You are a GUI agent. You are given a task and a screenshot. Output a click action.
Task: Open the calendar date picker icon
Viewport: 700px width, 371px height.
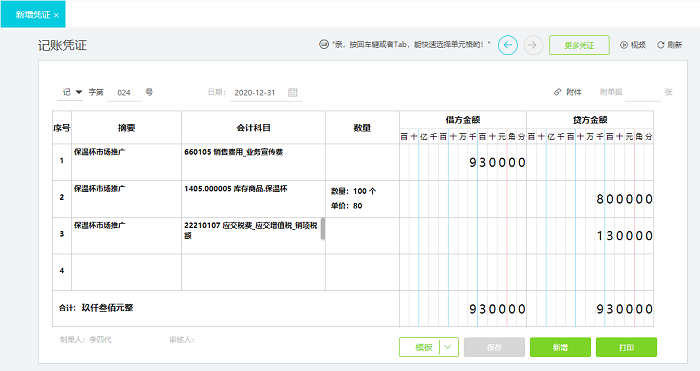(292, 92)
